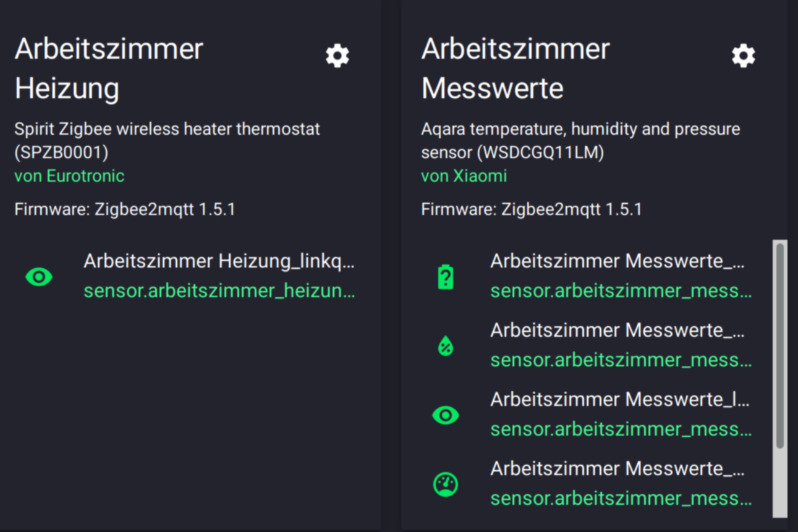The height and width of the screenshot is (532, 798).
Task: Open settings gear for Arbeitszimmer Heizung
Action: (x=337, y=56)
